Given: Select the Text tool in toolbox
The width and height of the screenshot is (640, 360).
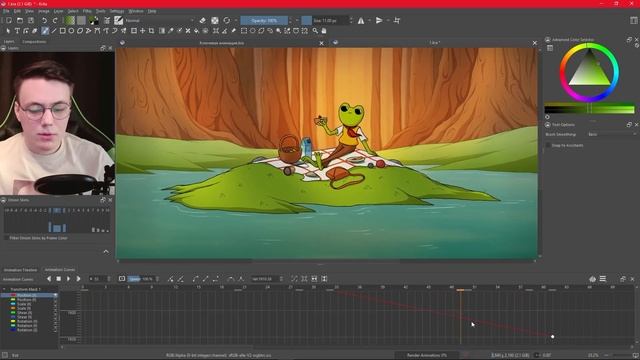Looking at the screenshot, I should (17, 31).
